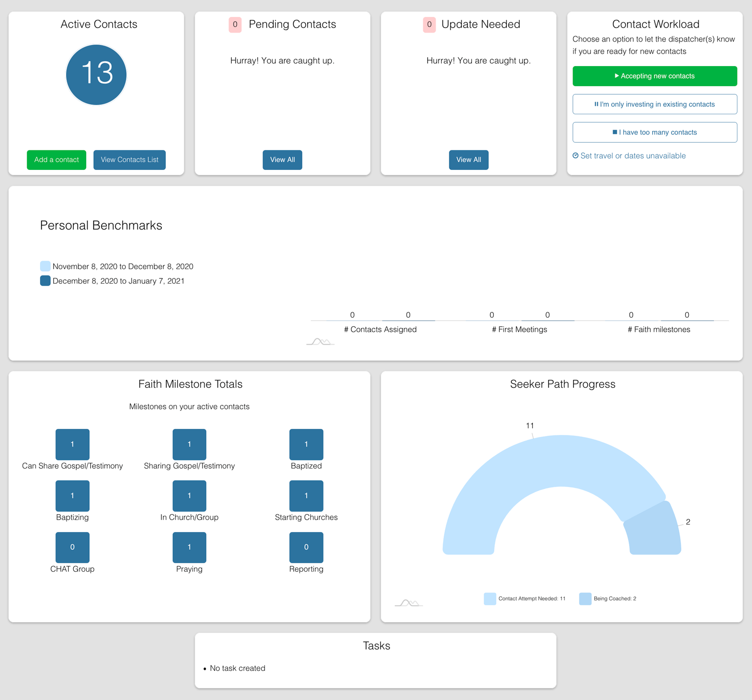Click the Update Needed zero badge
This screenshot has width=752, height=700.
tap(429, 25)
